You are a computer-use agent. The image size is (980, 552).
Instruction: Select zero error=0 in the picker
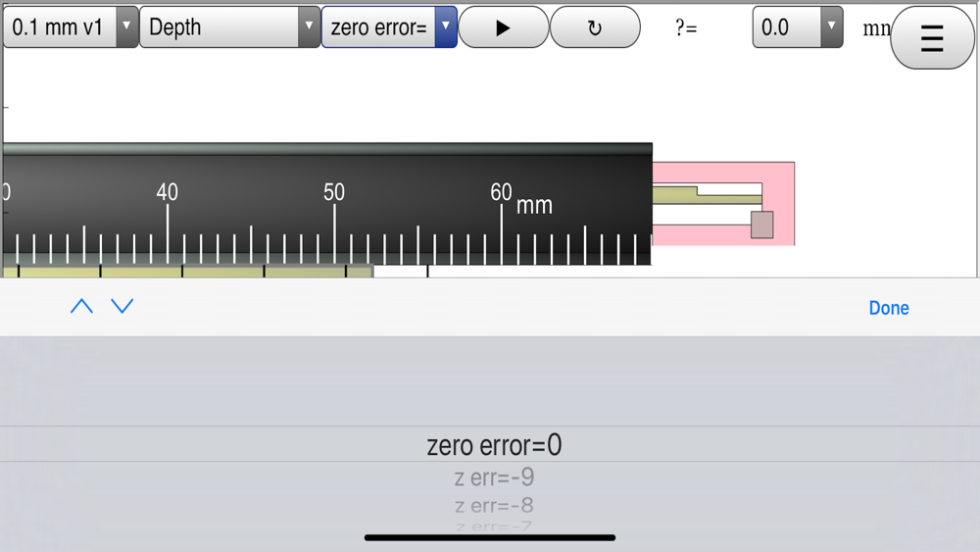pos(494,445)
